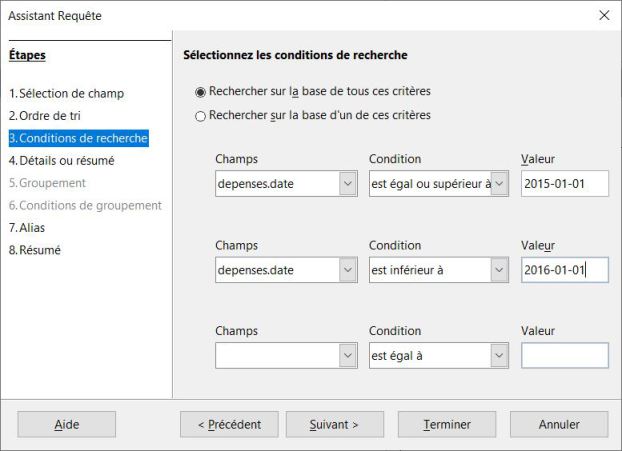Click the Terminer button
The height and width of the screenshot is (451, 622).
pos(447,424)
